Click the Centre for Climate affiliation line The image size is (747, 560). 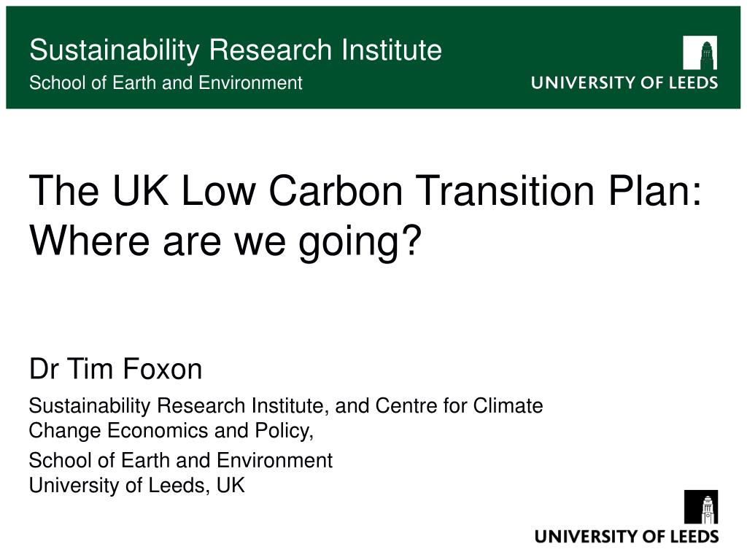coord(286,406)
